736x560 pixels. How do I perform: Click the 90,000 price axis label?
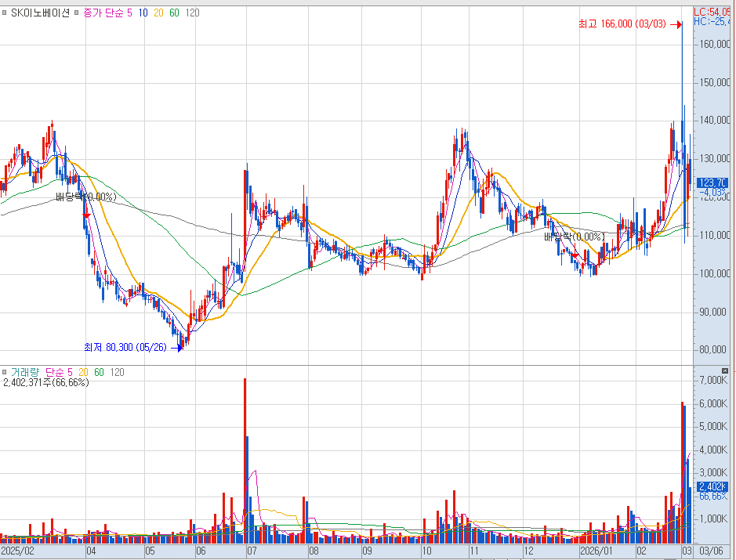click(712, 313)
